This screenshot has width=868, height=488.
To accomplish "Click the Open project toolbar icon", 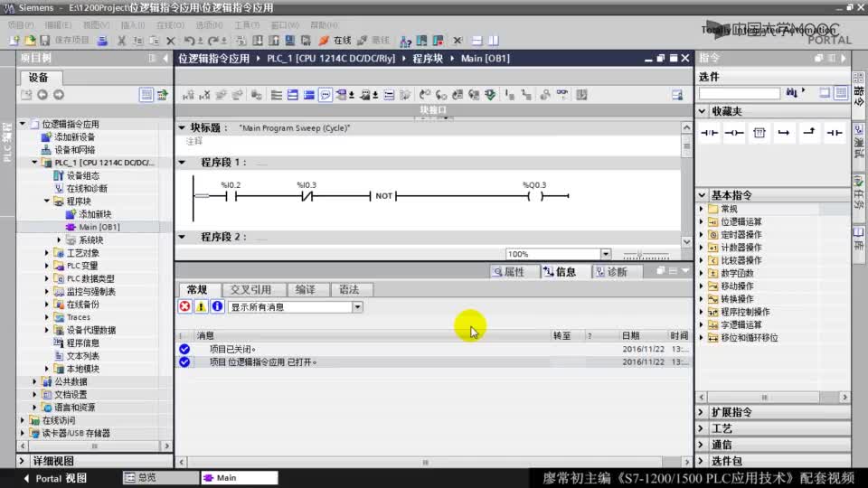I will [29, 41].
